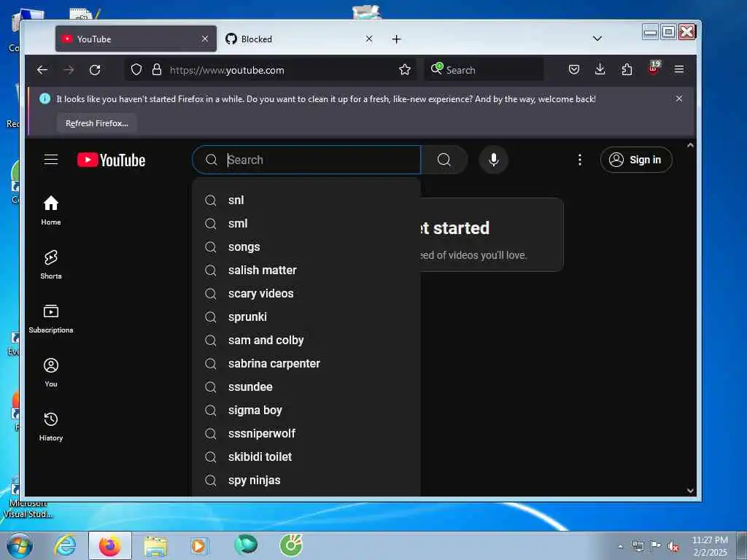Choose the 'sigma boy' suggestion
747x560 pixels.
click(306, 410)
